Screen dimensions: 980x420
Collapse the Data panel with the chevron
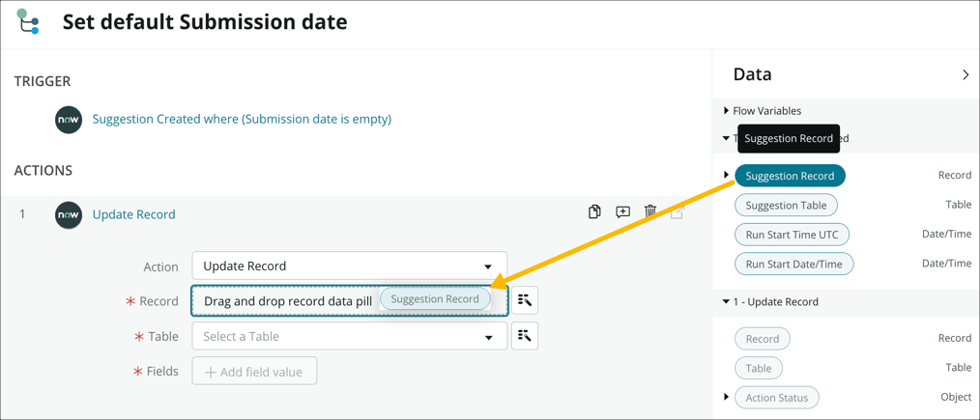[x=965, y=74]
